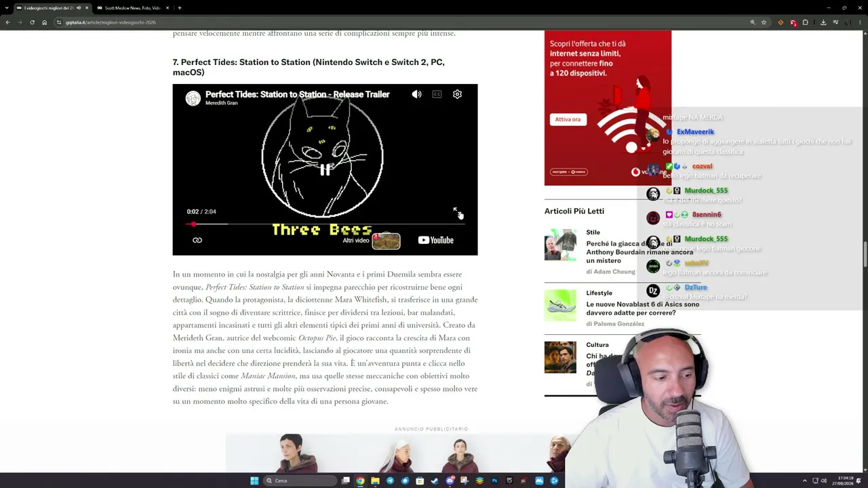Open Epic Games Launcher from the taskbar

tap(509, 481)
